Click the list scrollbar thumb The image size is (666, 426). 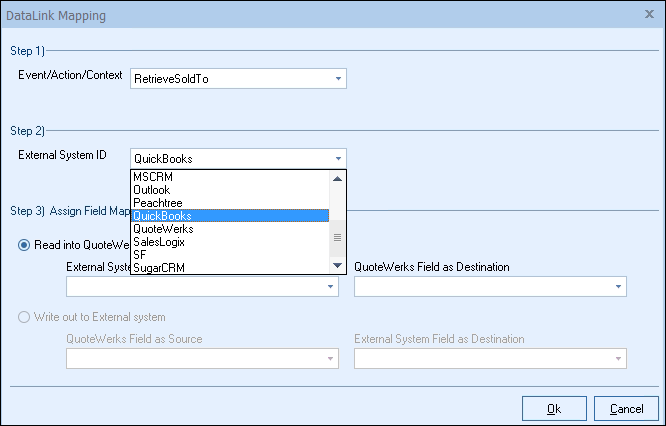click(338, 237)
